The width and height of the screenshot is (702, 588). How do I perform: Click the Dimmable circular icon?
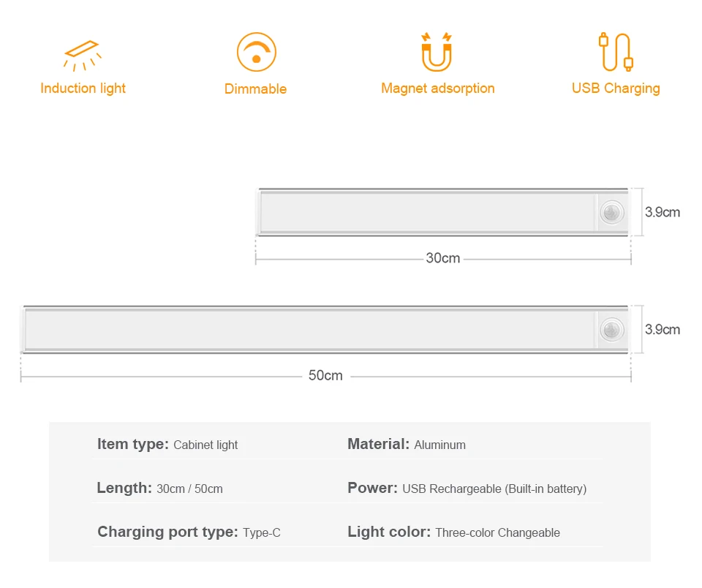256,52
